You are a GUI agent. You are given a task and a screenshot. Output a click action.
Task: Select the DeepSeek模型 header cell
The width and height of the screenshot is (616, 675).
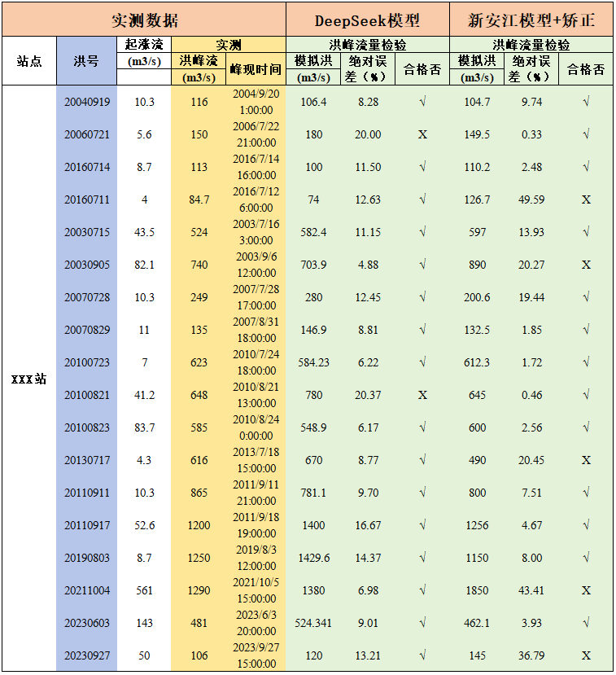tap(368, 20)
